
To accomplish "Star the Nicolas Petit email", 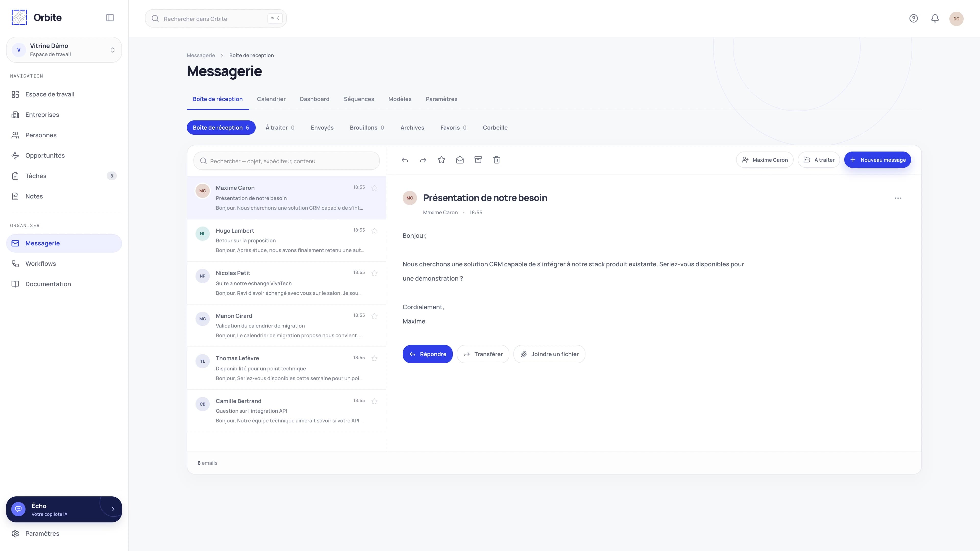I will pyautogui.click(x=374, y=273).
